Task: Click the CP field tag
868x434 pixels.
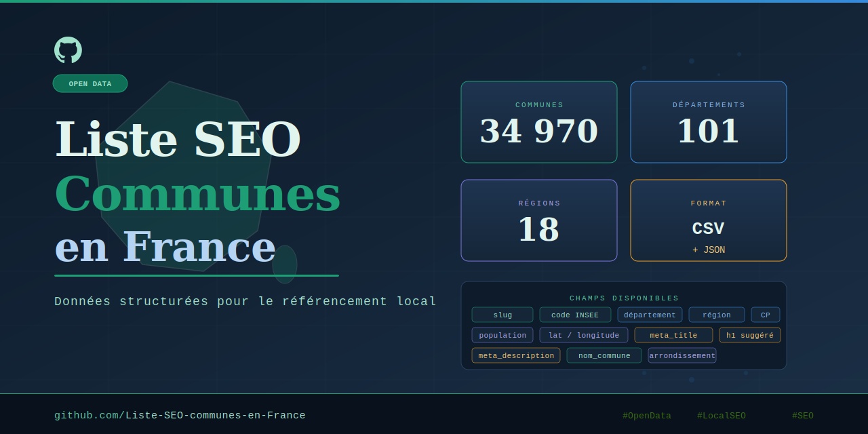Action: point(766,315)
